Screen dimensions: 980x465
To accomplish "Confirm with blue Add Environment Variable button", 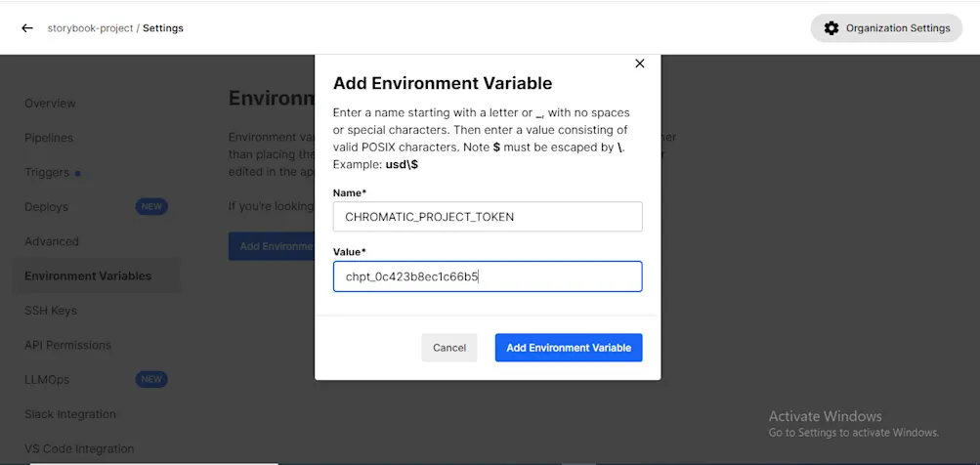I will (x=569, y=348).
